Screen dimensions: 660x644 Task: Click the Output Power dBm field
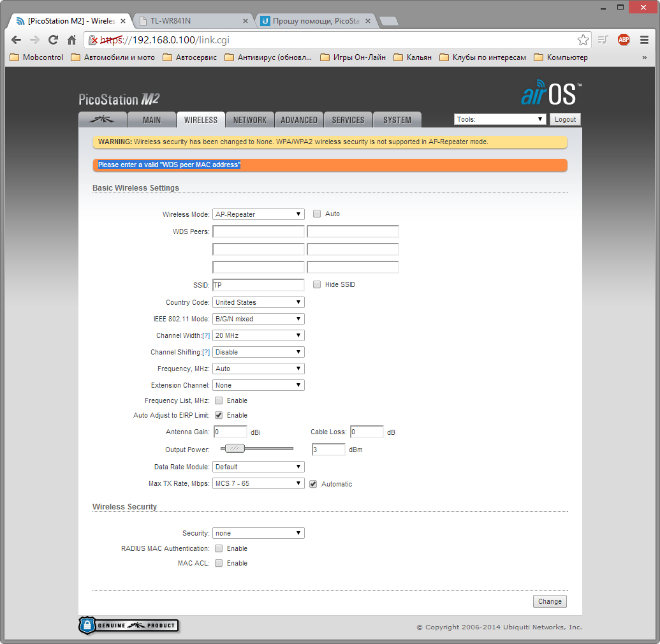tap(328, 450)
